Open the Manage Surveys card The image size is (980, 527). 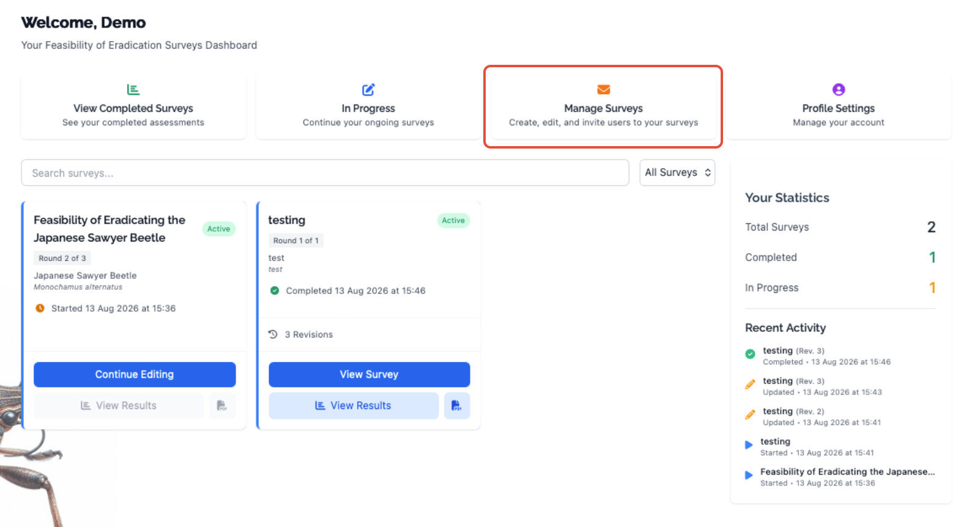[603, 106]
